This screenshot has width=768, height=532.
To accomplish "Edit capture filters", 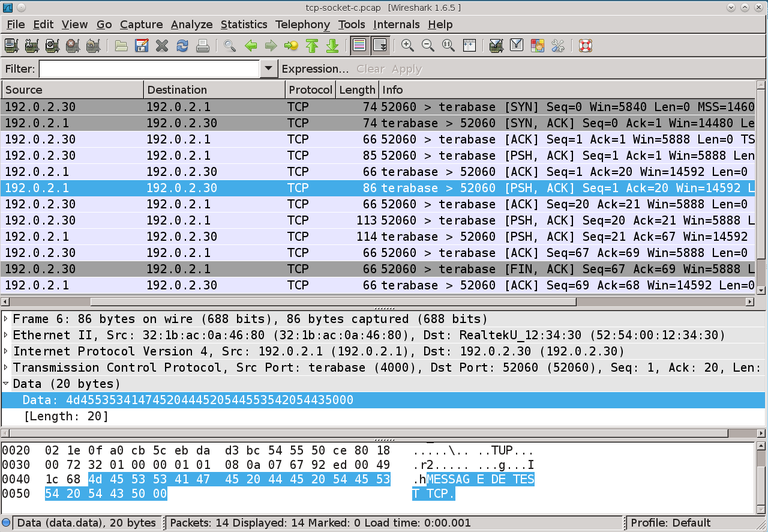I will click(x=496, y=46).
